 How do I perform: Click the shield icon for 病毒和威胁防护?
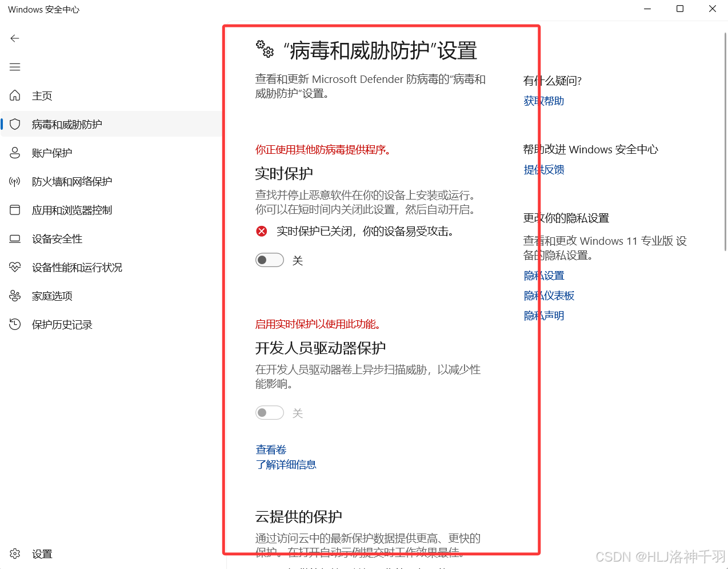(15, 124)
